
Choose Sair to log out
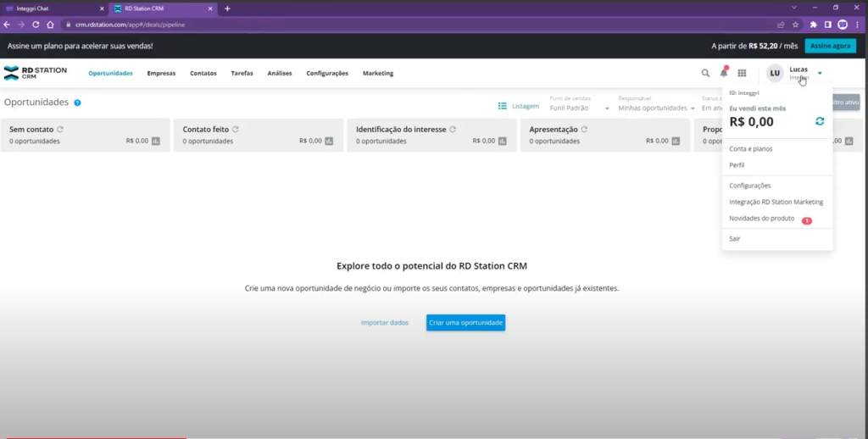coord(735,239)
